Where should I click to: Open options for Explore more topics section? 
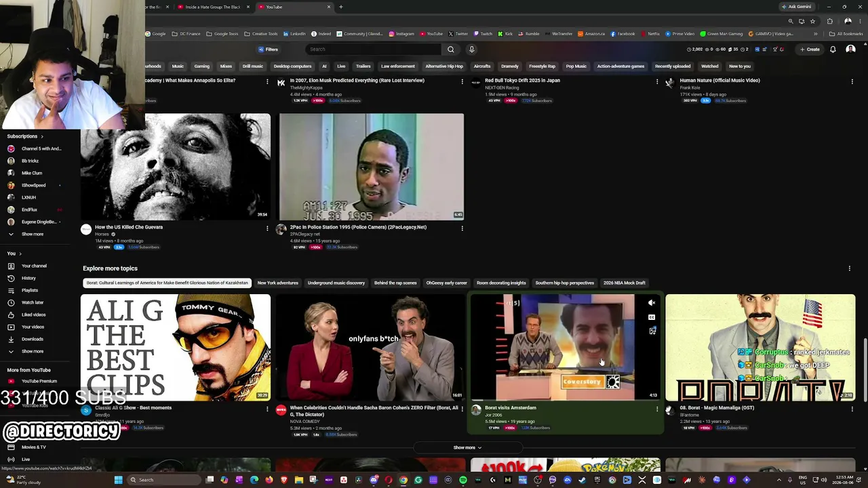pyautogui.click(x=850, y=268)
